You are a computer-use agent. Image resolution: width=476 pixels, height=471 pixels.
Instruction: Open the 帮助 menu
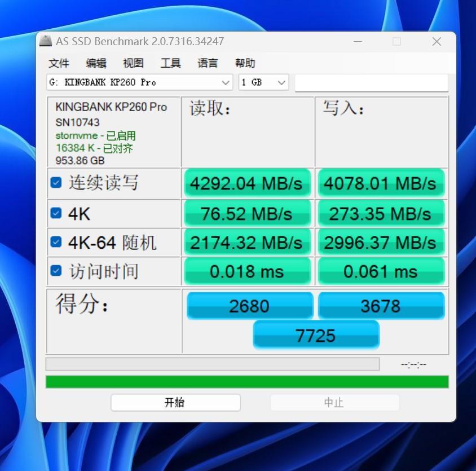[245, 63]
